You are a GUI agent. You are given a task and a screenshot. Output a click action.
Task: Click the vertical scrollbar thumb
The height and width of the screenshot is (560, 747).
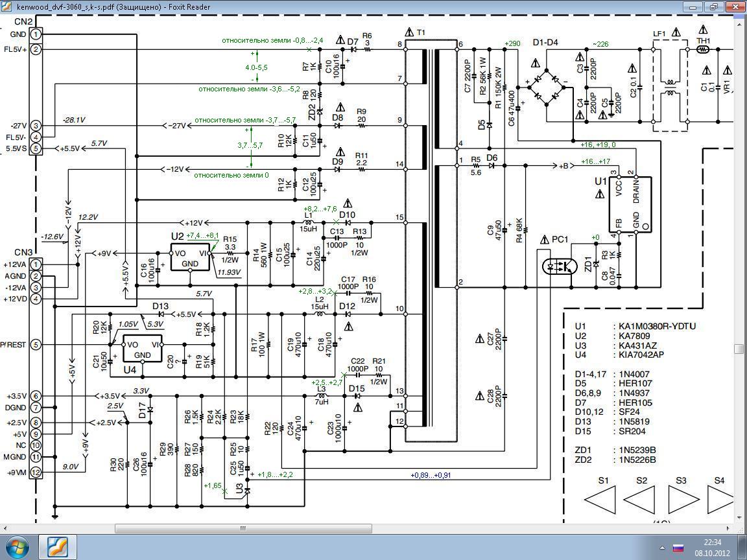(x=740, y=349)
